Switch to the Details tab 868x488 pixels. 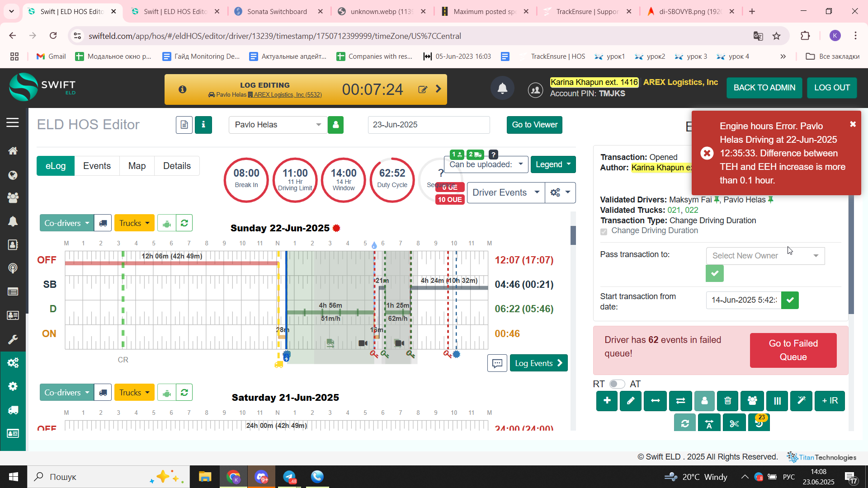[x=177, y=166]
